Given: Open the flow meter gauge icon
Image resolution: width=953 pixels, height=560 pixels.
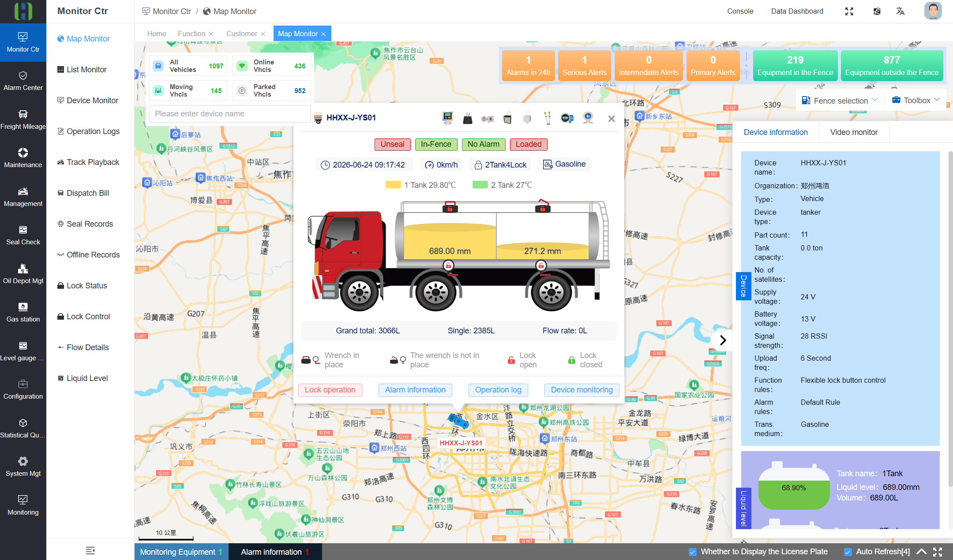Looking at the screenshot, I should 567,118.
